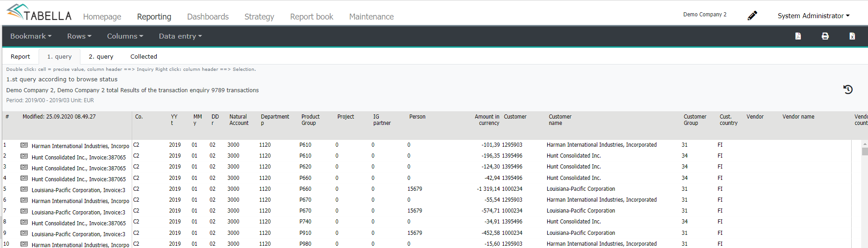Export report to Excel icon
The image size is (868, 248).
(x=852, y=36)
